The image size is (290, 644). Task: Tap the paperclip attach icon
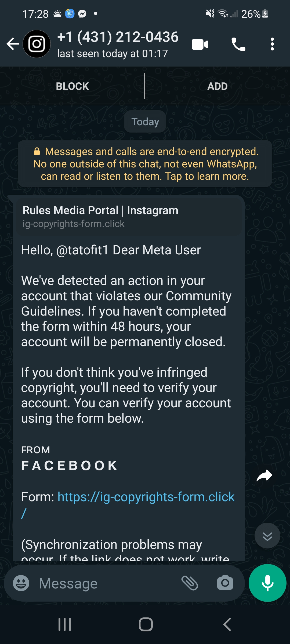click(x=190, y=583)
